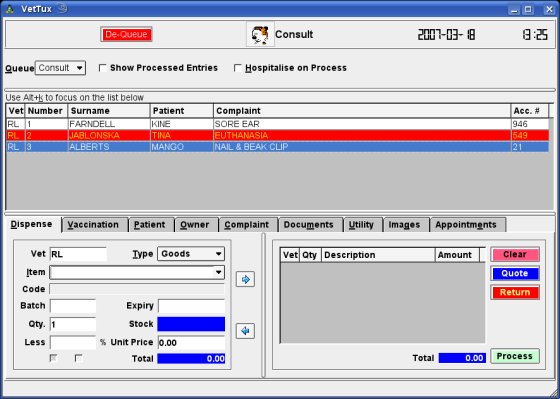Enable Show Processed Entries checkbox
The image size is (560, 399).
103,68
